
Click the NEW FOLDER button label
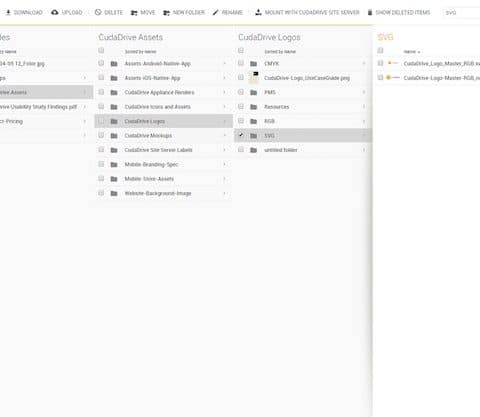coord(189,13)
